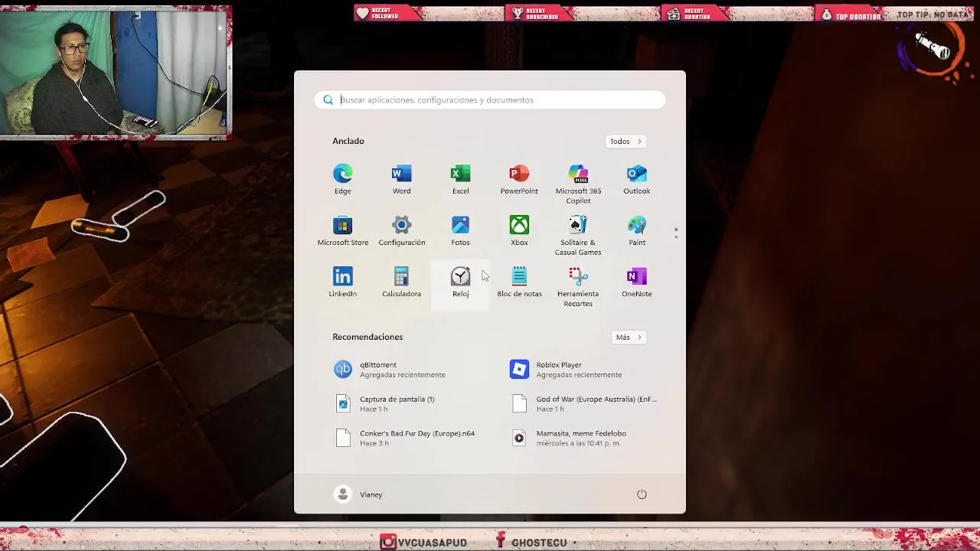
Task: Focus the Buscar aplicaciones search box
Action: [490, 100]
